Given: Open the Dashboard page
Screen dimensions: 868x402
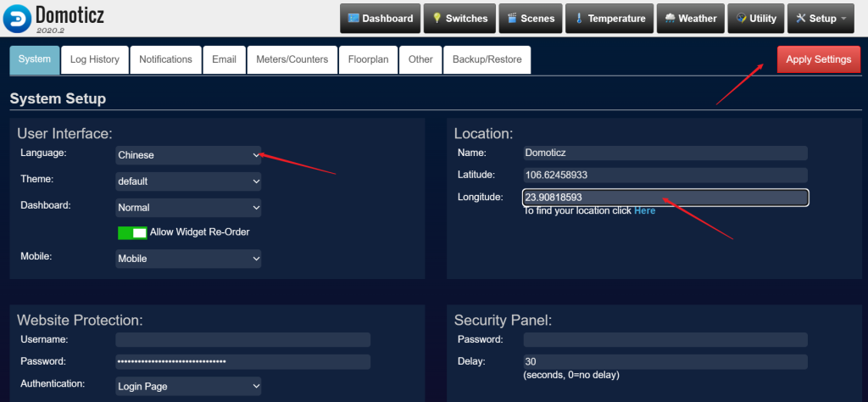Looking at the screenshot, I should click(x=380, y=19).
